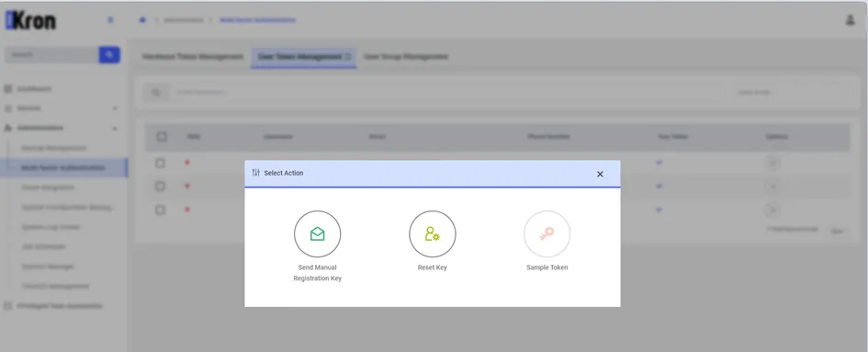Open the user profile icon at top right

click(x=851, y=20)
